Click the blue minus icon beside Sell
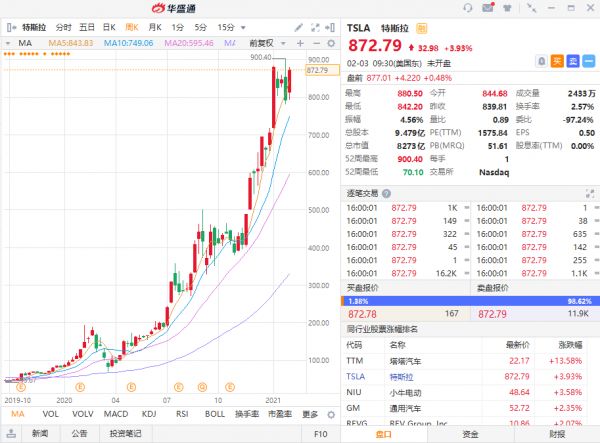Viewport: 600px width, 443px height. [x=590, y=61]
